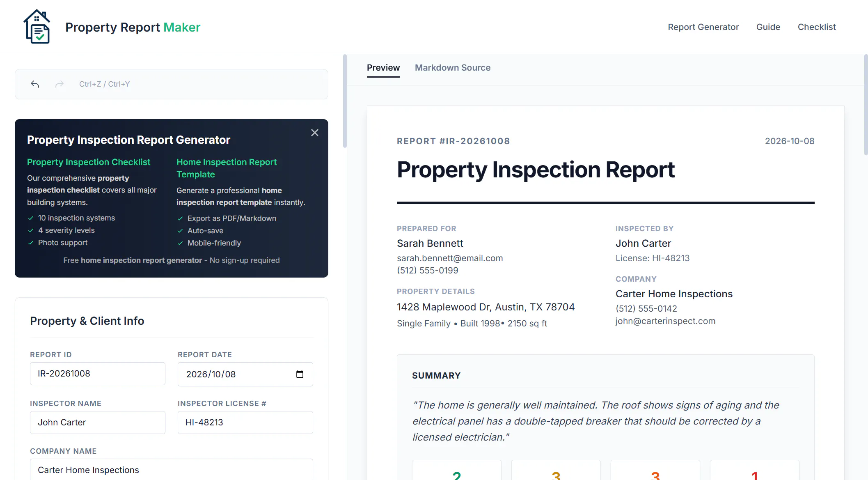Click the Property Report Maker house logo
The height and width of the screenshot is (480, 868).
tap(37, 27)
